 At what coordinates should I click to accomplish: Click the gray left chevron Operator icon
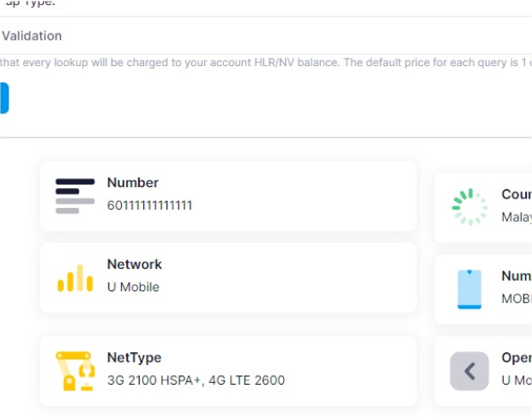469,371
